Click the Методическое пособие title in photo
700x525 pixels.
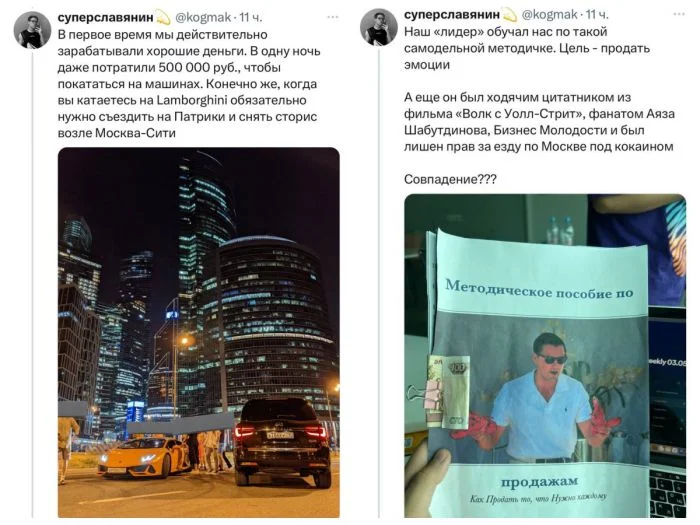click(539, 290)
